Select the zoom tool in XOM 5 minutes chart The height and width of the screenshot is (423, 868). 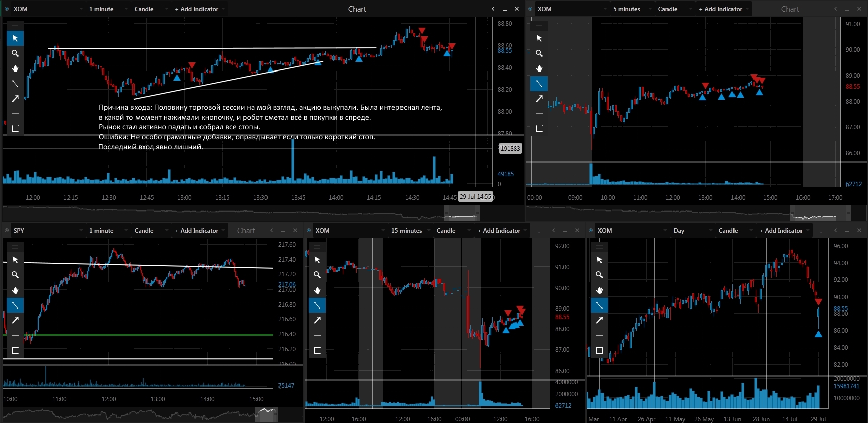point(539,53)
